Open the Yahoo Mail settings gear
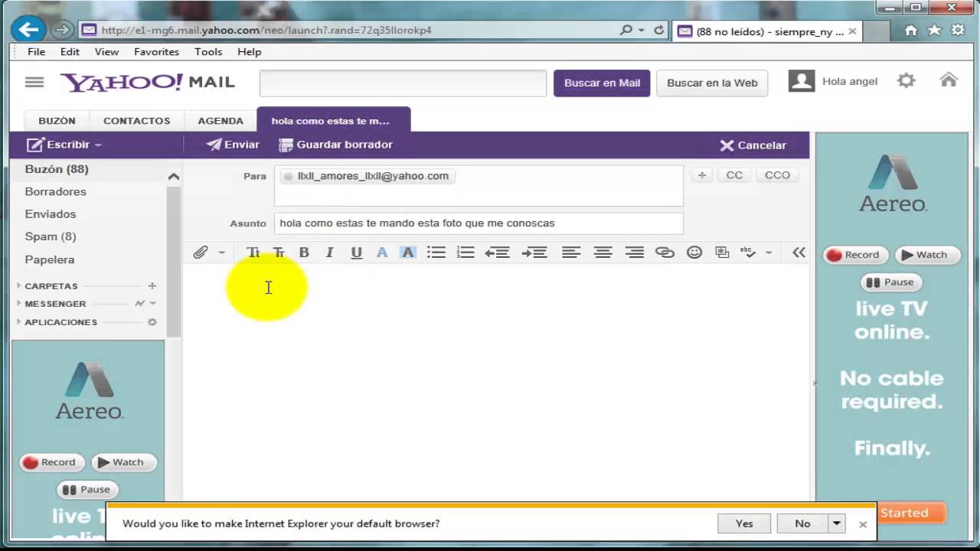This screenshot has width=980, height=551. [x=906, y=80]
